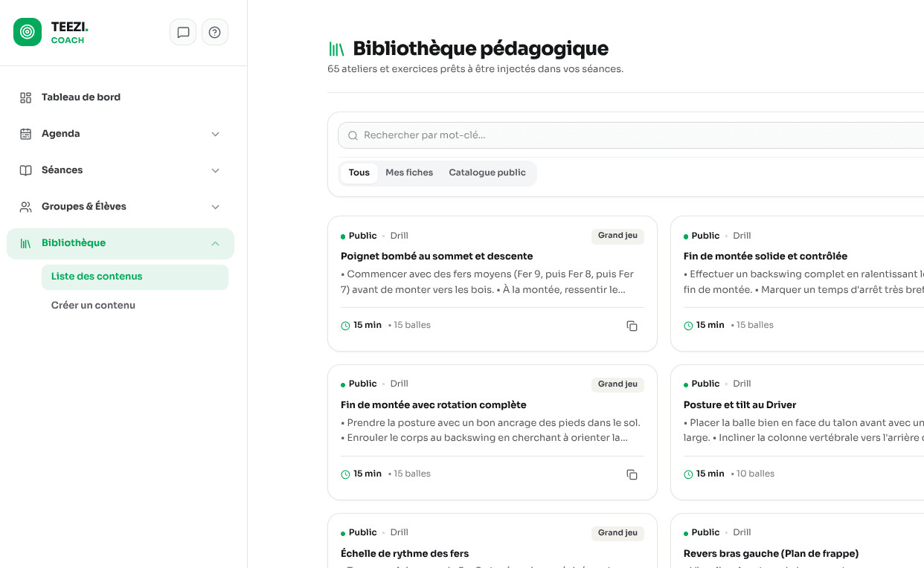Click the Teezi Coach logo icon
This screenshot has height=568, width=924.
tap(28, 32)
